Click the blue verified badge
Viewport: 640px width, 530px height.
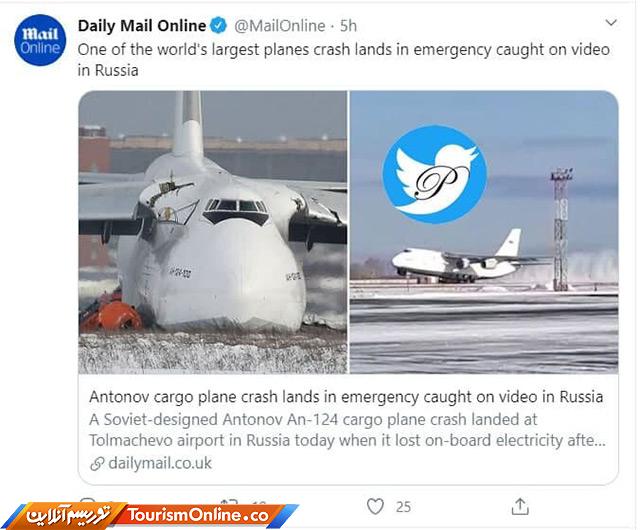tap(218, 26)
